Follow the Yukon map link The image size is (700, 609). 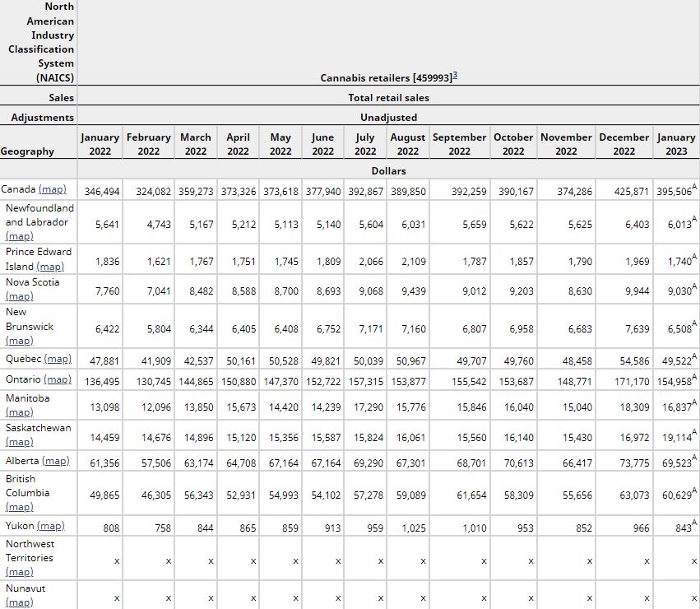[51, 526]
